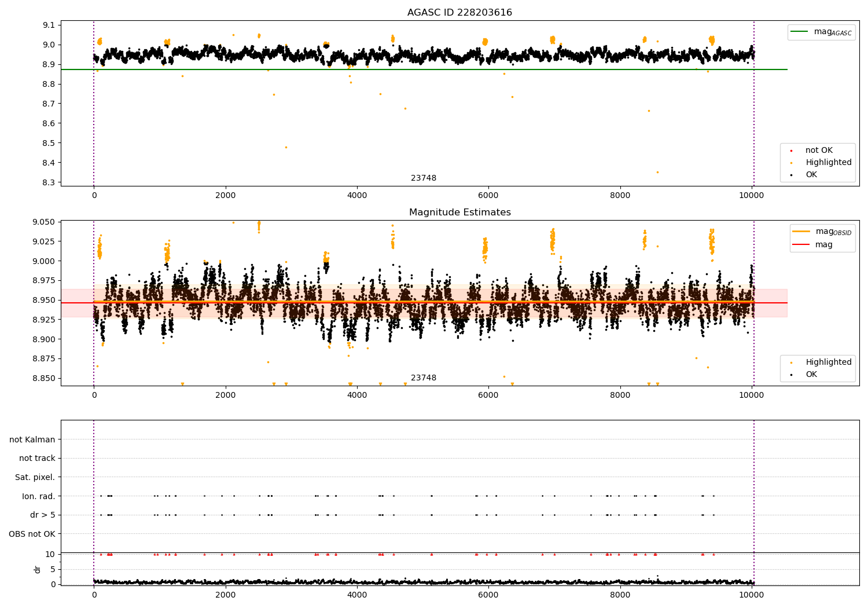Click the '8.950' y-axis tick label

[44, 300]
